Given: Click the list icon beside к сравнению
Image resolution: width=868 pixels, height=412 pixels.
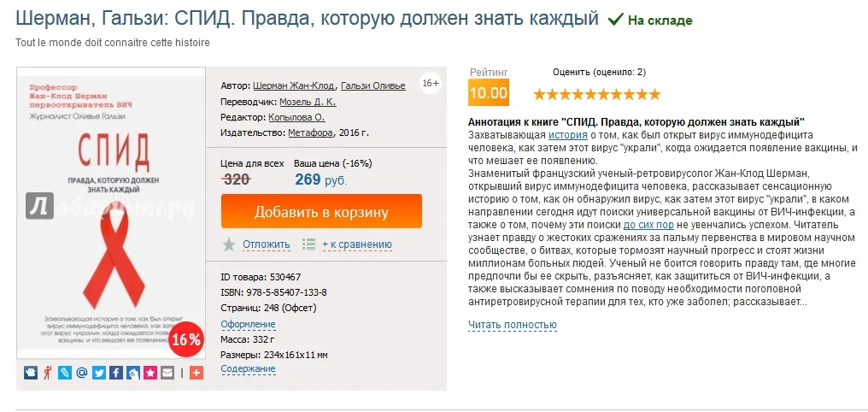Looking at the screenshot, I should pos(309,244).
